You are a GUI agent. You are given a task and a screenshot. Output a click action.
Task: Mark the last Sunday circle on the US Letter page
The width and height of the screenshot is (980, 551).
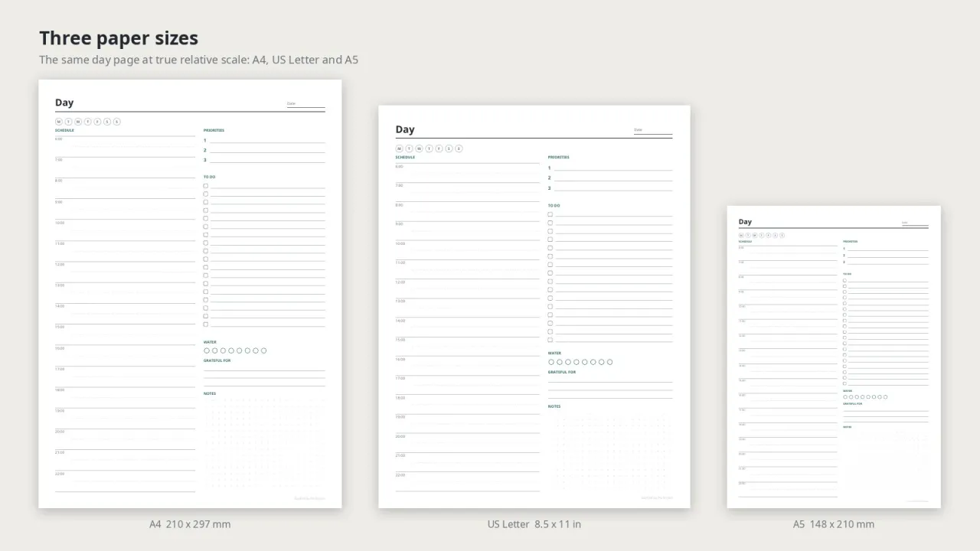(x=459, y=148)
